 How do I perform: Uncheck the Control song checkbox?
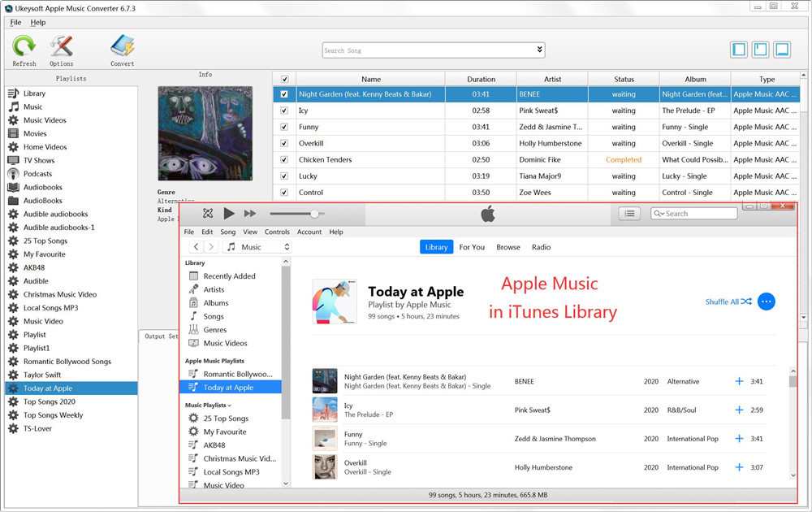(x=283, y=193)
